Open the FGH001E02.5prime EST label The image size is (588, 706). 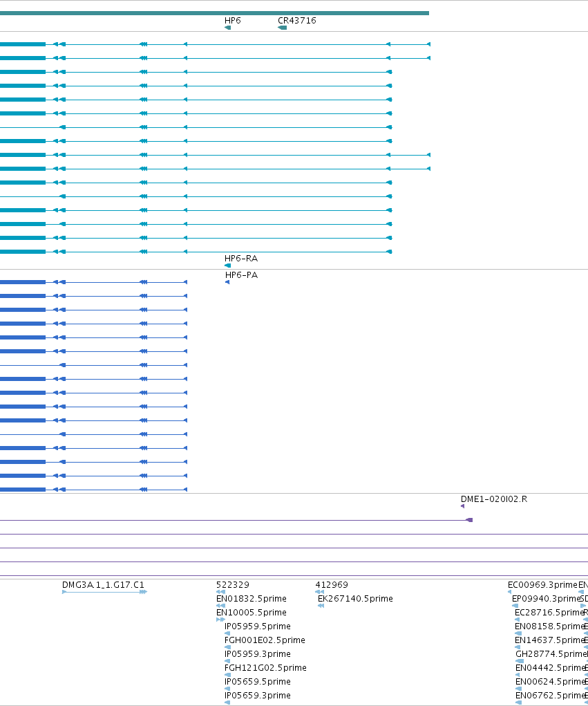tap(265, 640)
